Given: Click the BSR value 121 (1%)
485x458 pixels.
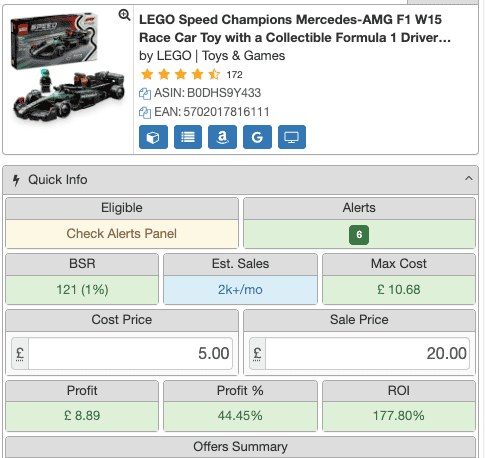Looking at the screenshot, I should (82, 290).
